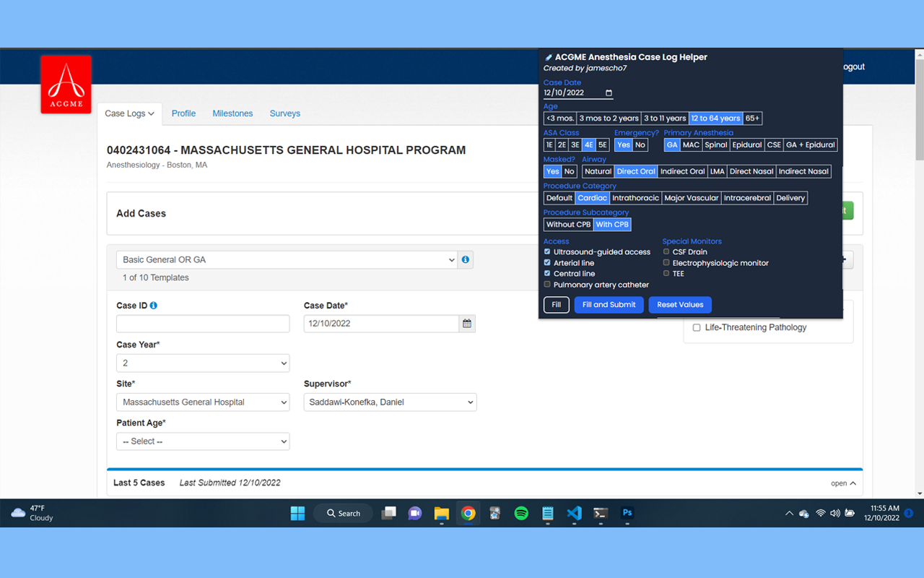Open Photoshop from the taskbar
The width and height of the screenshot is (924, 578).
(627, 513)
